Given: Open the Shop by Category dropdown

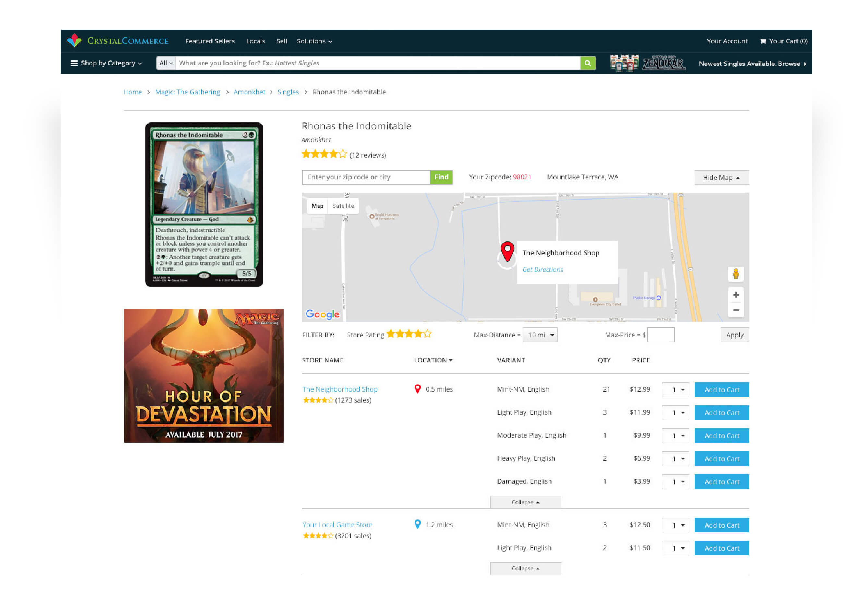Looking at the screenshot, I should (106, 63).
